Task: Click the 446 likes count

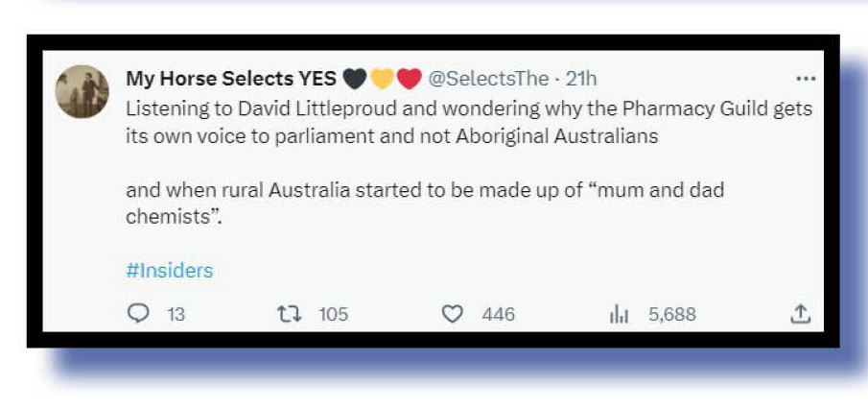Action: click(x=498, y=314)
